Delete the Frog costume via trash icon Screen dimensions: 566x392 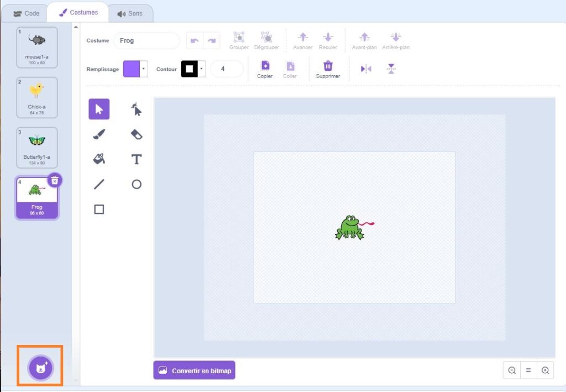[x=55, y=180]
